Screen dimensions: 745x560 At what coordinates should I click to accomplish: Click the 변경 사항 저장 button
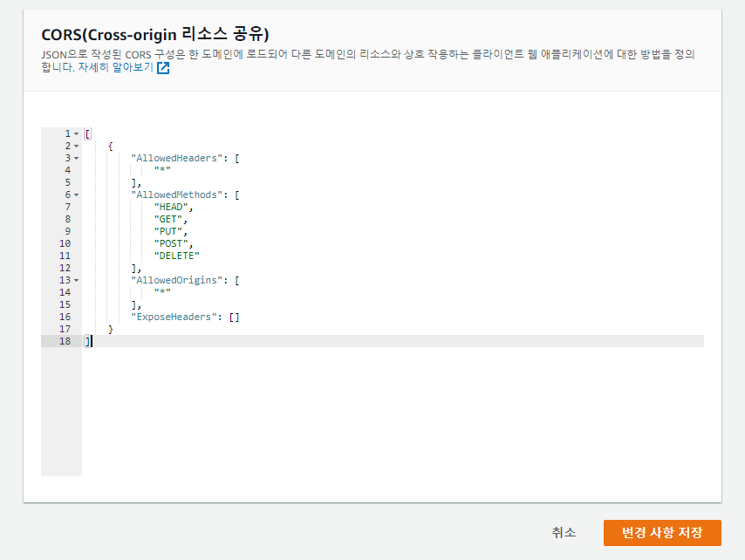[662, 532]
